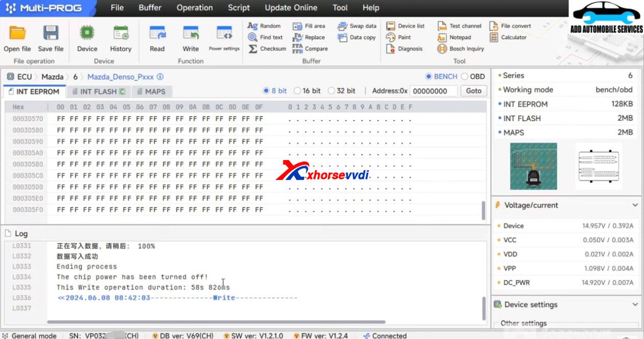Click the Address 0x input field
This screenshot has height=339, width=644.
point(434,91)
